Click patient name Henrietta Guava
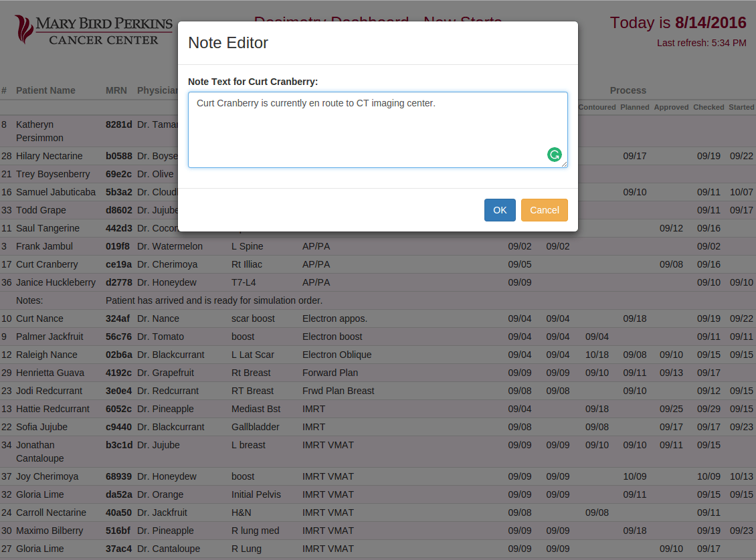This screenshot has width=756, height=560. [50, 373]
